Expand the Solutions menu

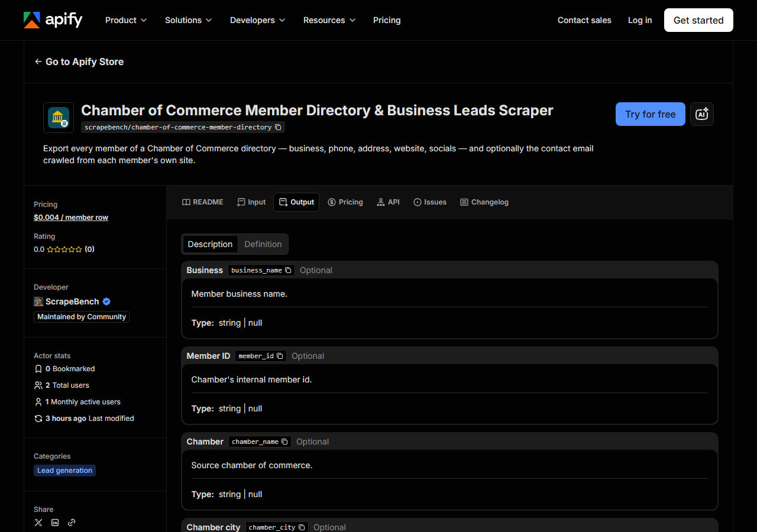[189, 20]
